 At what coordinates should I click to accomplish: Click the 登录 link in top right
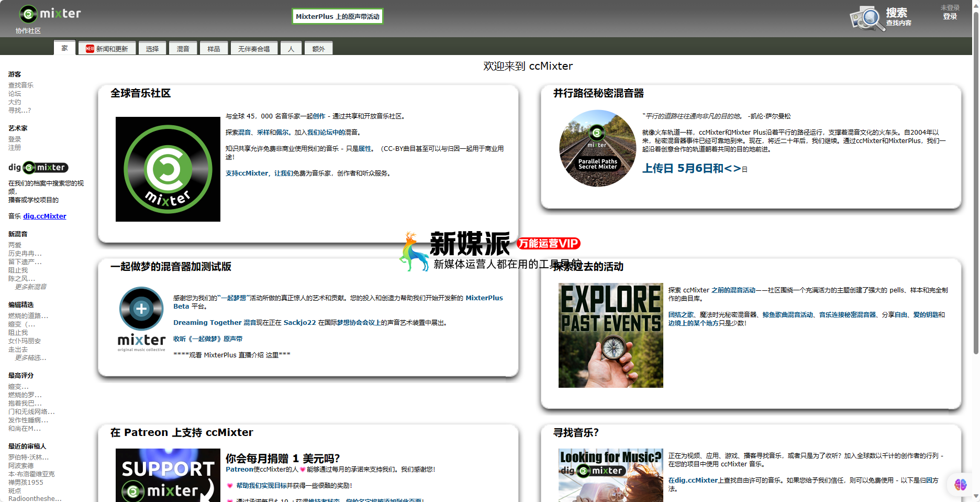coord(950,16)
